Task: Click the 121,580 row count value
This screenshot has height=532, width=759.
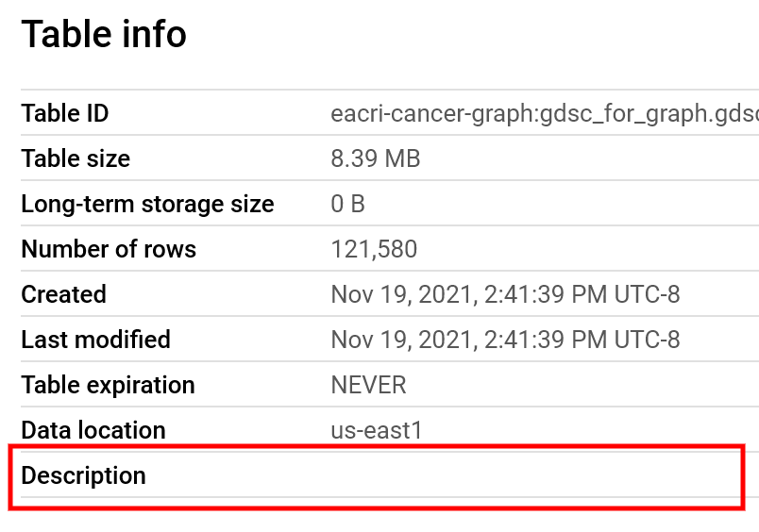Action: tap(374, 250)
